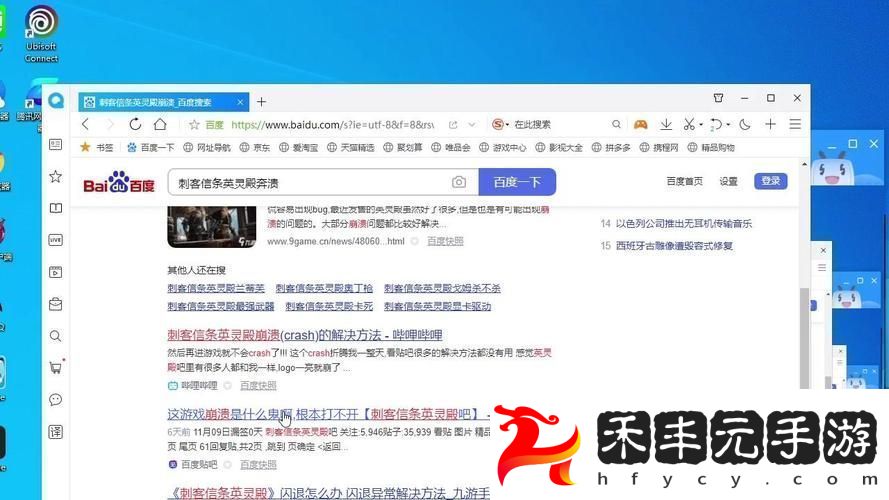This screenshot has width=889, height=500.
Task: Open the sidebar video player icon
Action: pyautogui.click(x=56, y=272)
